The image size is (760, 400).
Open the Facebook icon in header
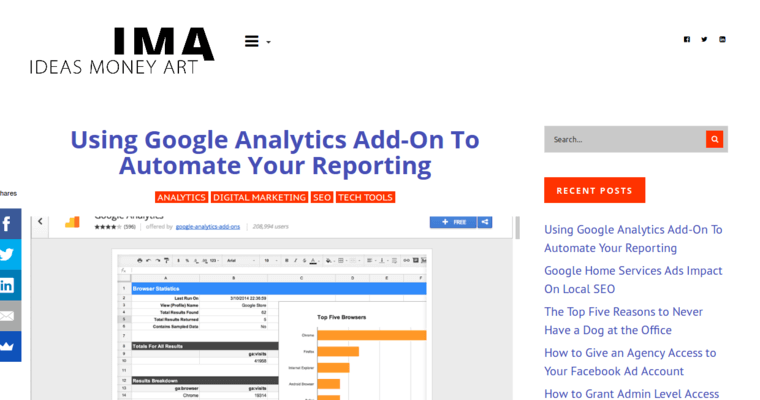point(687,39)
